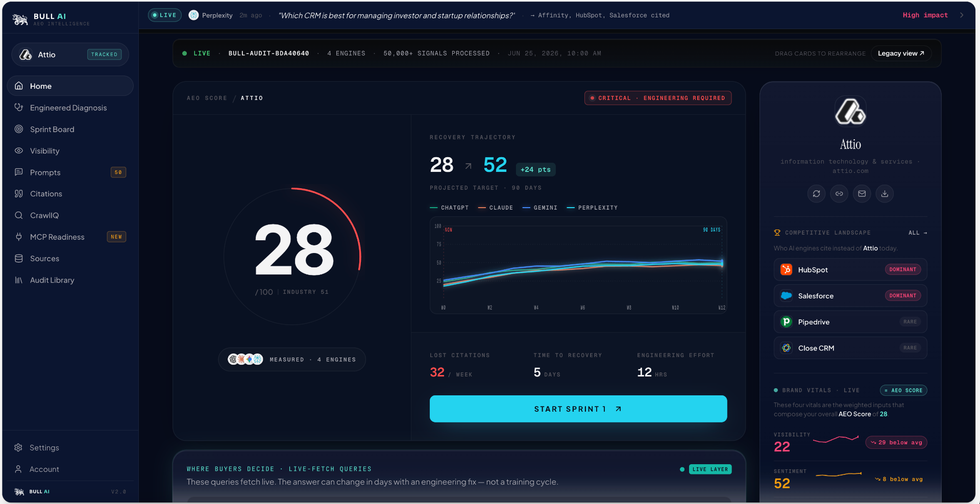Open the Attio tracked brand selector

pos(70,55)
